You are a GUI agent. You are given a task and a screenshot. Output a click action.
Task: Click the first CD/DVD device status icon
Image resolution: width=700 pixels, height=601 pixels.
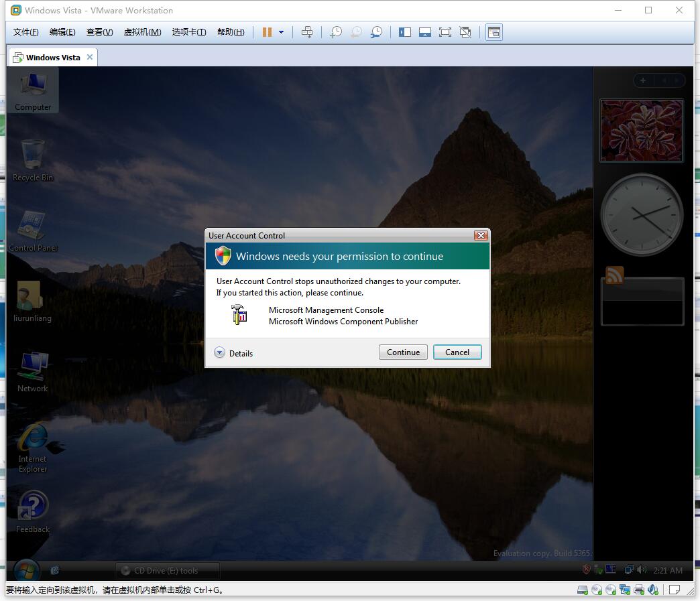click(597, 590)
